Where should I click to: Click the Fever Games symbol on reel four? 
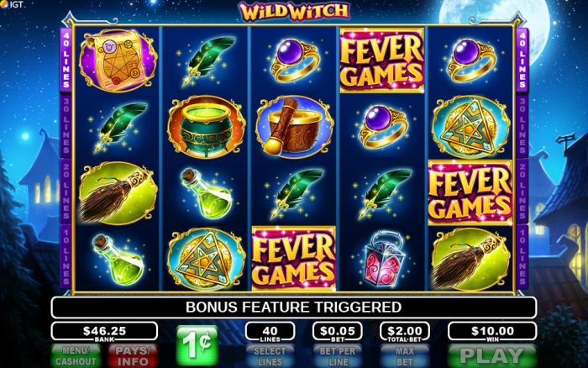382,60
